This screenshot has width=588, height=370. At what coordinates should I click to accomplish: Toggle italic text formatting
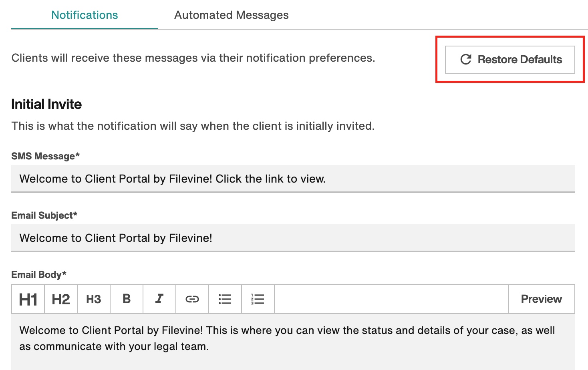[x=159, y=299]
